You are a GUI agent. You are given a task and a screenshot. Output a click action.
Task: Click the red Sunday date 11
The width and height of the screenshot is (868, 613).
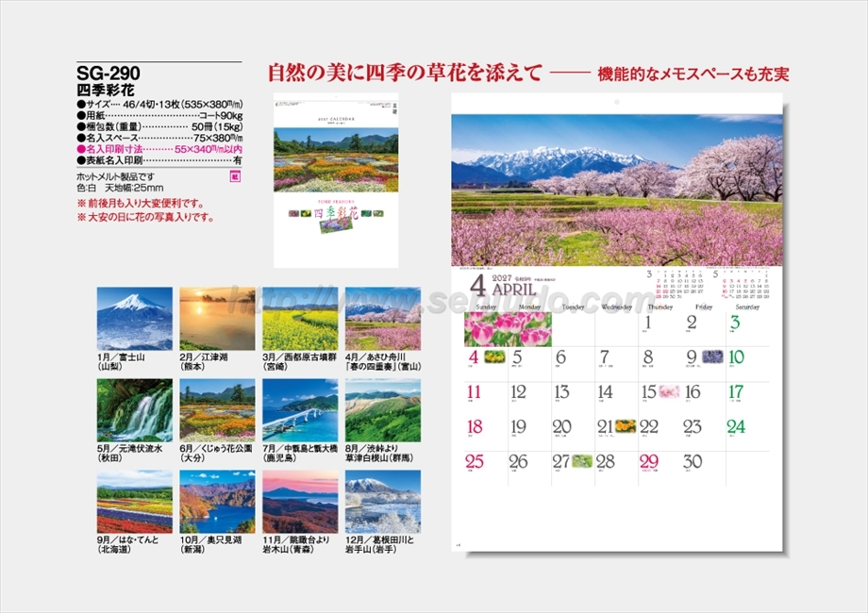click(x=474, y=391)
